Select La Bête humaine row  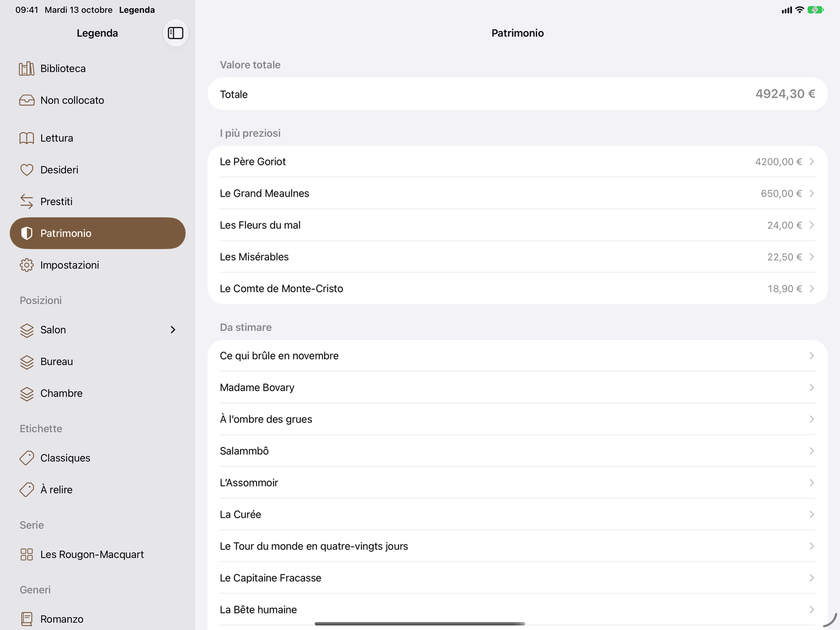[518, 610]
